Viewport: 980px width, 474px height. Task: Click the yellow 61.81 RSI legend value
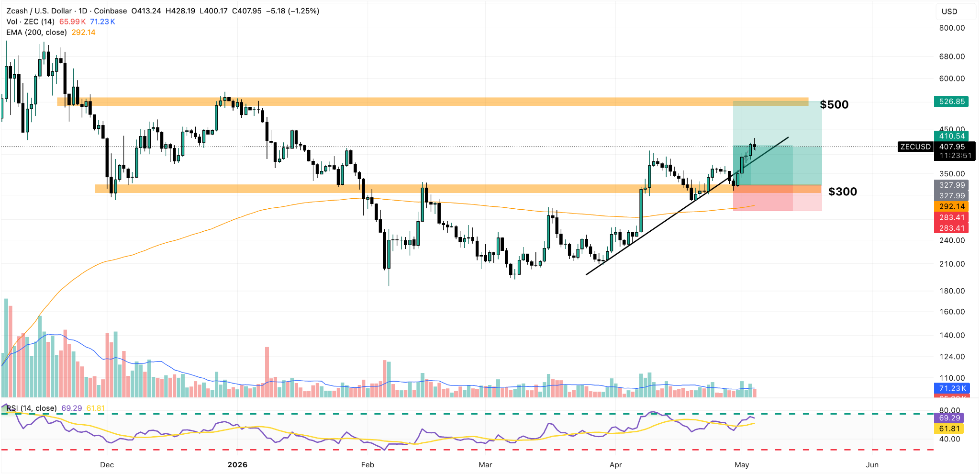95,408
